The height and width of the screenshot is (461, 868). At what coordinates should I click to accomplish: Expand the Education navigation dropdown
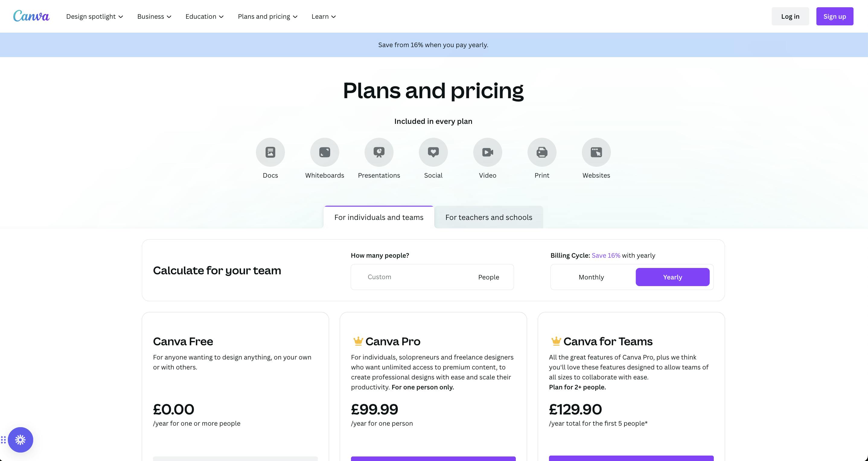[205, 17]
